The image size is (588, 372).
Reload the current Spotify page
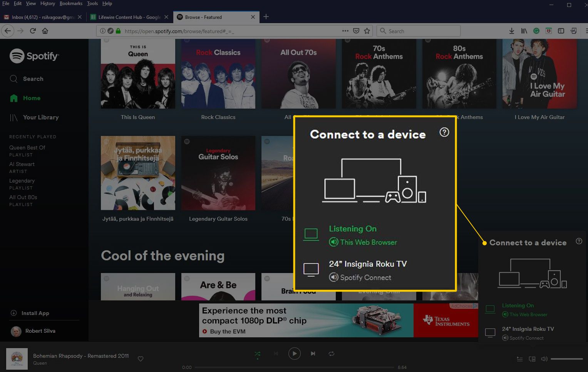click(x=33, y=31)
